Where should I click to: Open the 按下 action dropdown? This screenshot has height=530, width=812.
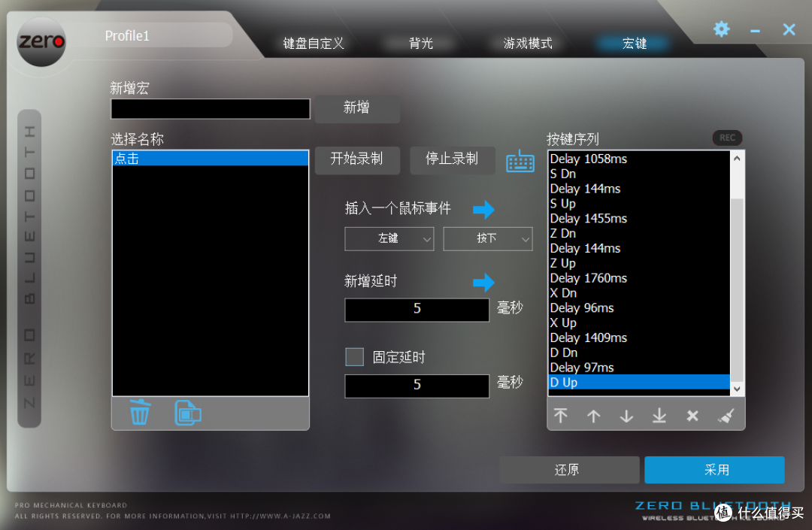(x=488, y=238)
